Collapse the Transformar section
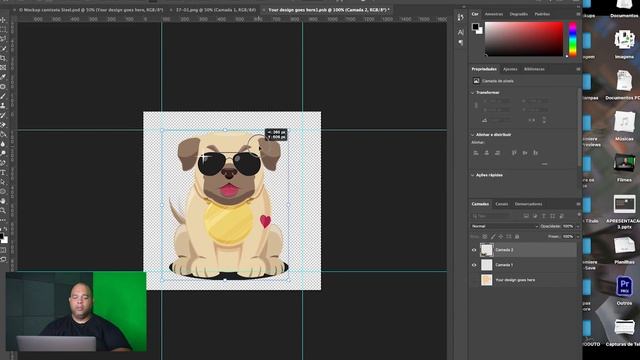This screenshot has height=360, width=640. pos(473,93)
